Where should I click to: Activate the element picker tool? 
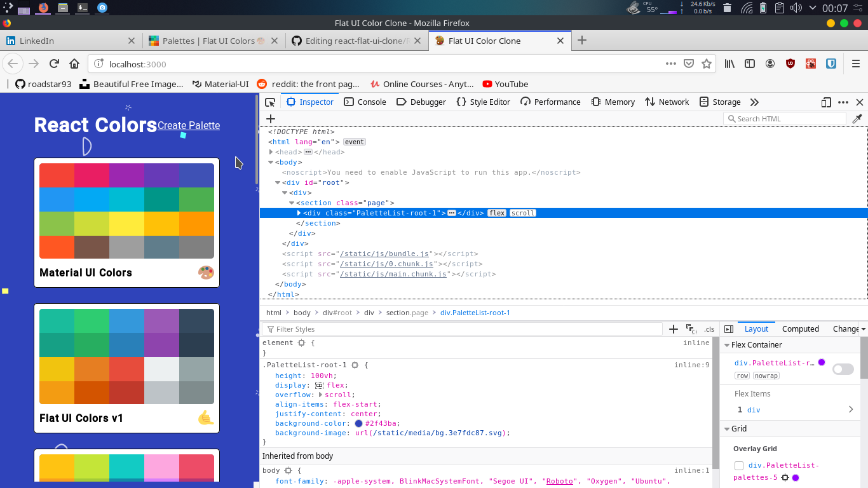pyautogui.click(x=270, y=102)
